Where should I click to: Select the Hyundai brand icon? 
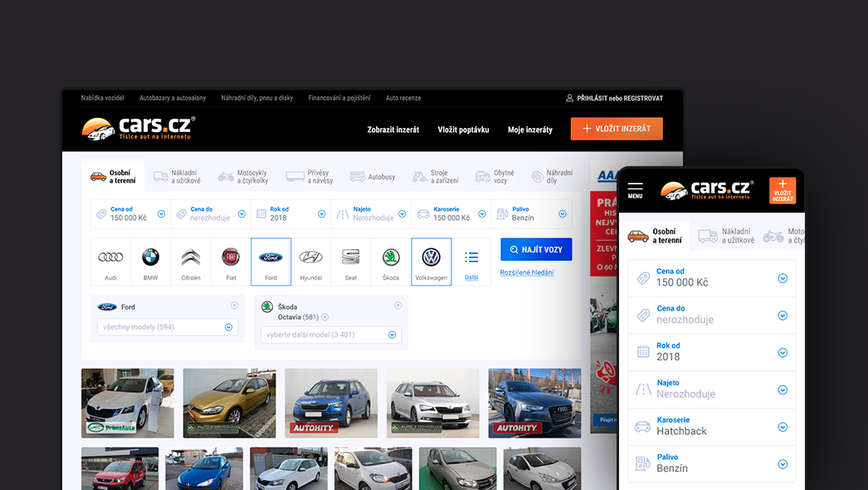[310, 257]
